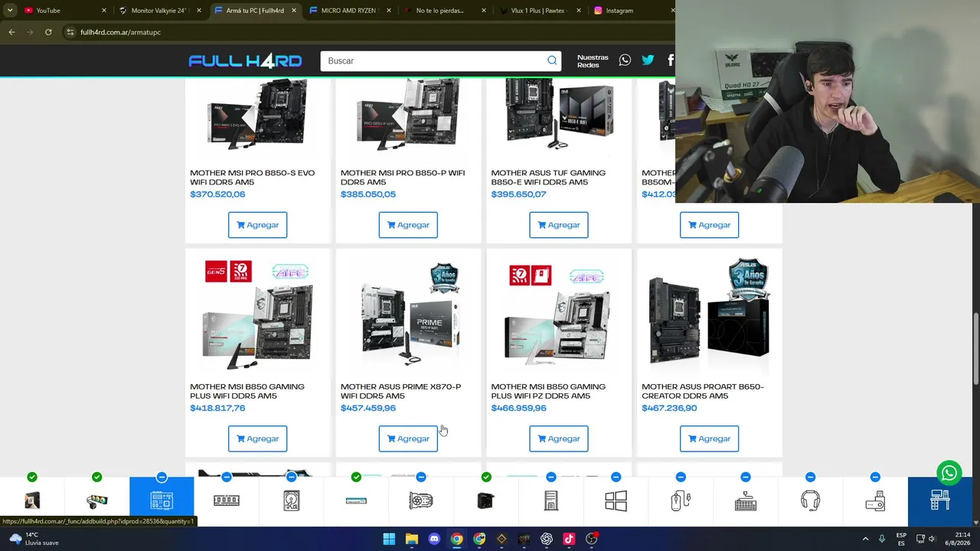Open the floating green WhatsApp chat button
980x551 pixels.
pos(949,473)
